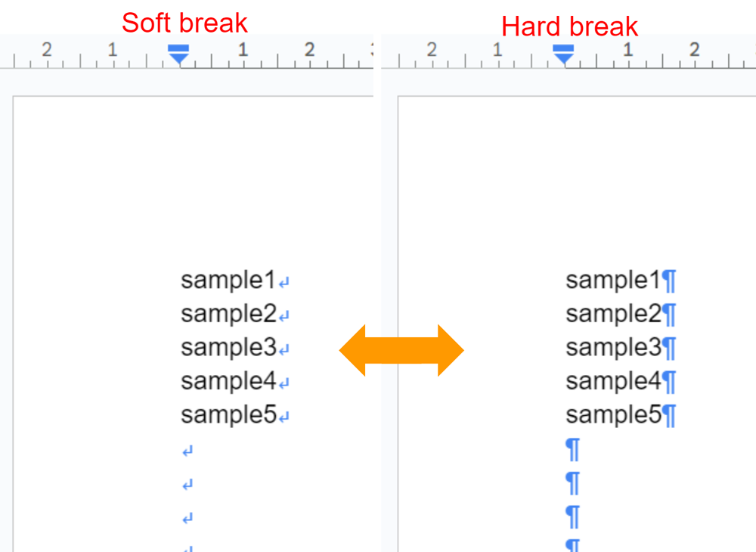The height and width of the screenshot is (552, 756).
Task: Place cursor in sample5 text, right document
Action: coord(613,415)
